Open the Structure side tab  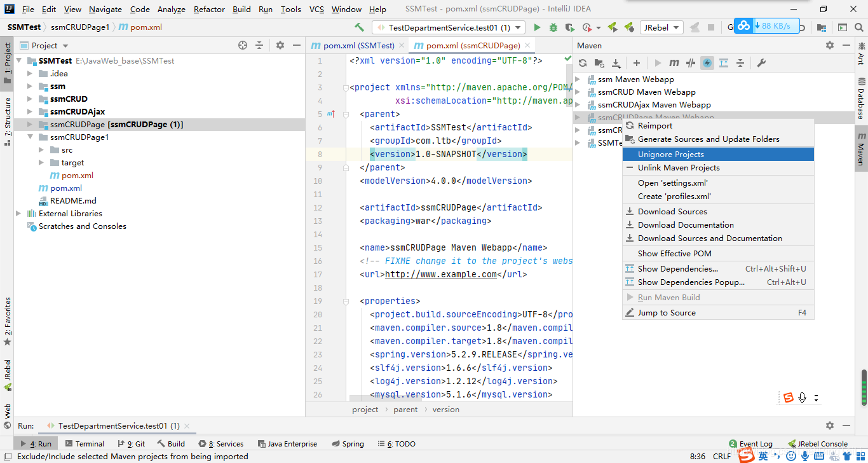pos(7,121)
